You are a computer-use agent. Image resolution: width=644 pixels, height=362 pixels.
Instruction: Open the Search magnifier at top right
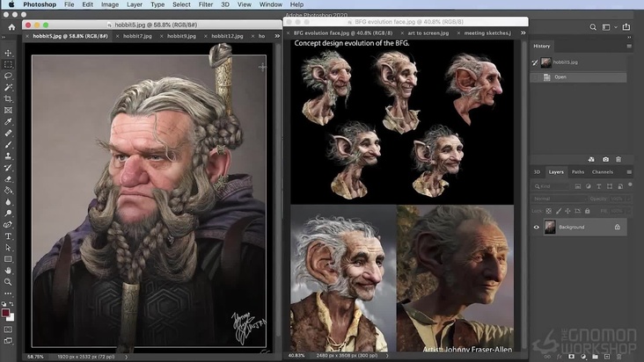click(x=593, y=27)
